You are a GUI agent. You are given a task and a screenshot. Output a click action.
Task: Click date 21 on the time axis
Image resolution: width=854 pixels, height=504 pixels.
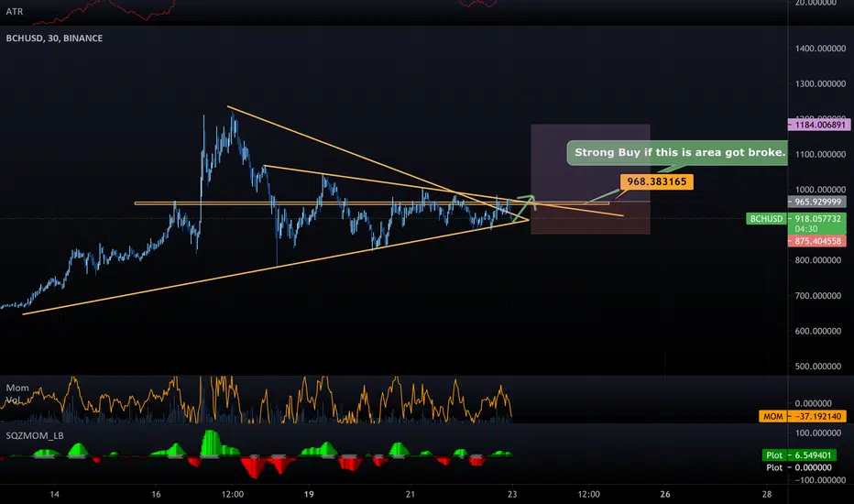411,494
